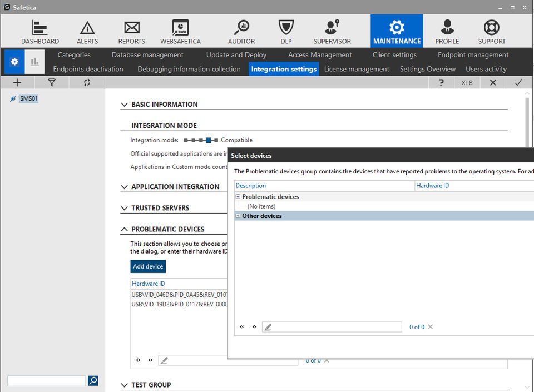534x392 pixels.
Task: Go to next result below Hardware ID list
Action: 151,360
